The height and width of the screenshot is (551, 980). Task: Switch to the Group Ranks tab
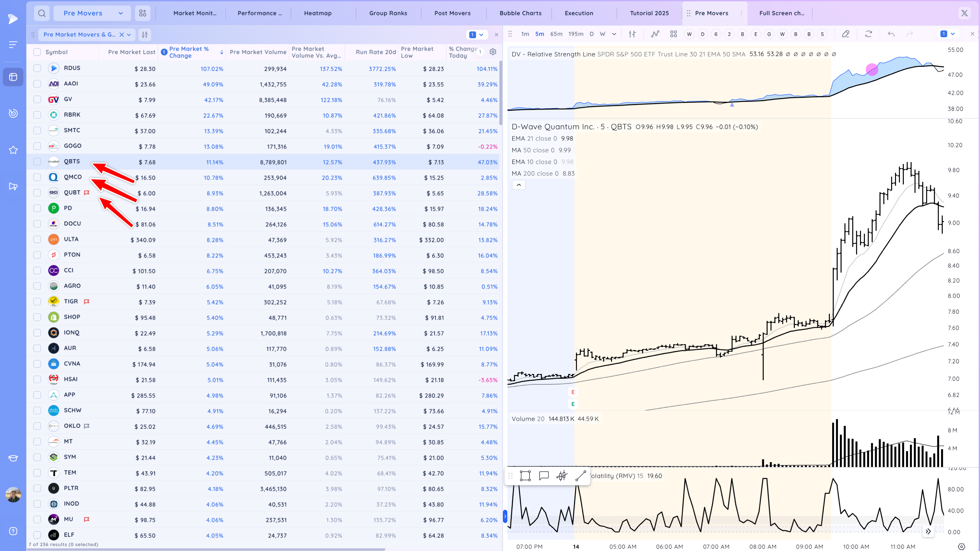pos(388,13)
